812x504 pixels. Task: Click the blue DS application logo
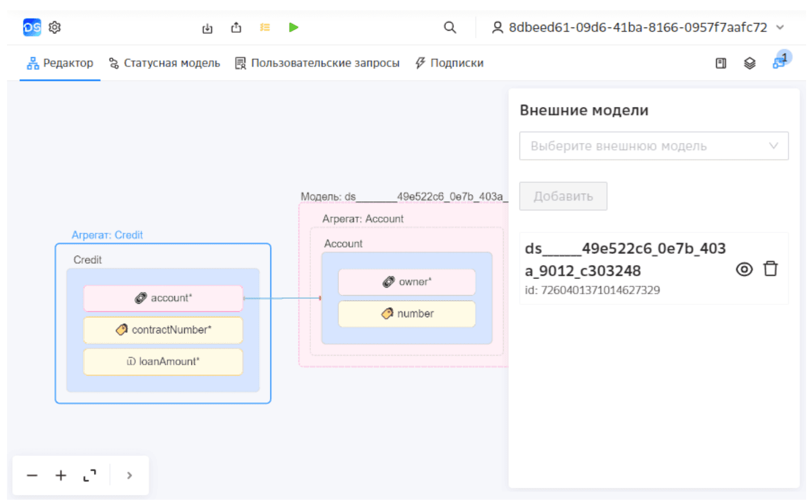click(32, 27)
